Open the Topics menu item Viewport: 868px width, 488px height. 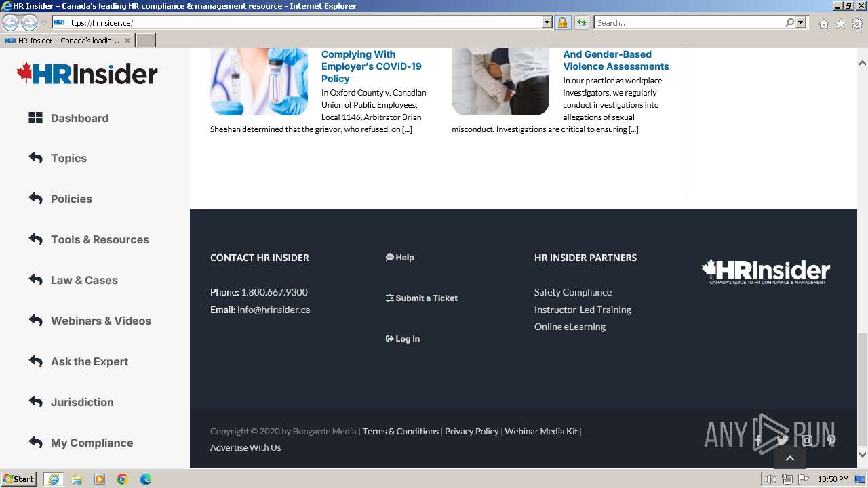click(68, 158)
